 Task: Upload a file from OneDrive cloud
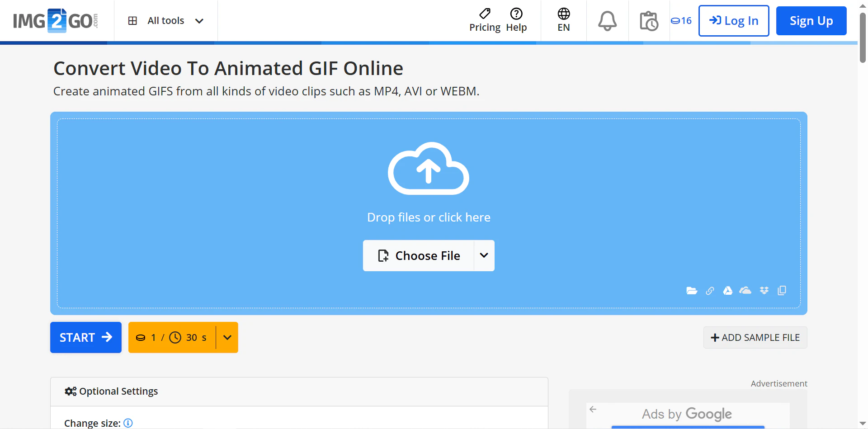(745, 291)
